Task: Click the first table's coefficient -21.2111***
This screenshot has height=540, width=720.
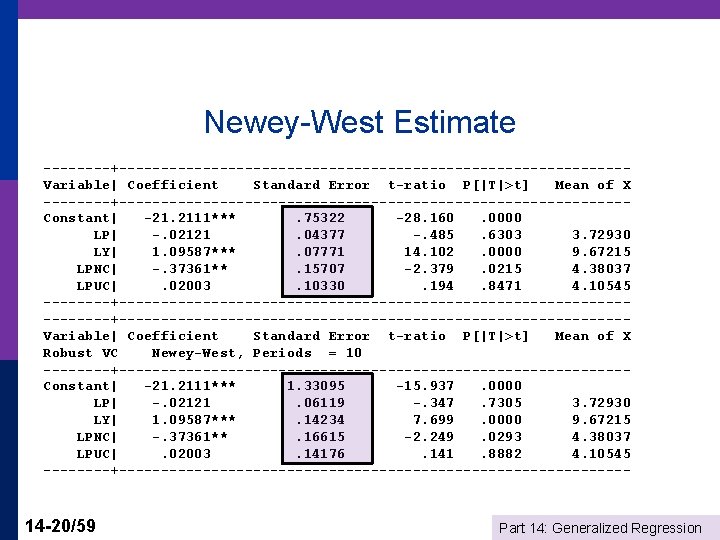Action: pyautogui.click(x=190, y=218)
